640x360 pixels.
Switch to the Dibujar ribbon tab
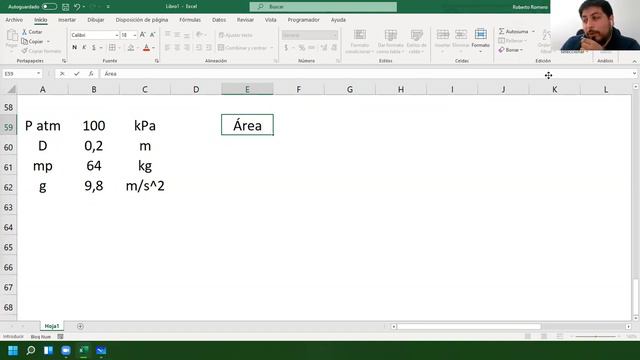[x=96, y=20]
